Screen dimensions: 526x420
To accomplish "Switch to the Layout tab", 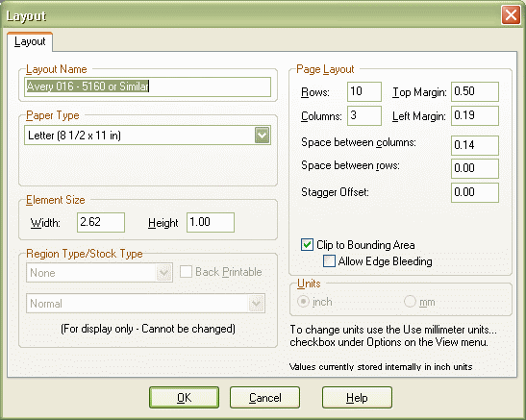I will (x=30, y=41).
